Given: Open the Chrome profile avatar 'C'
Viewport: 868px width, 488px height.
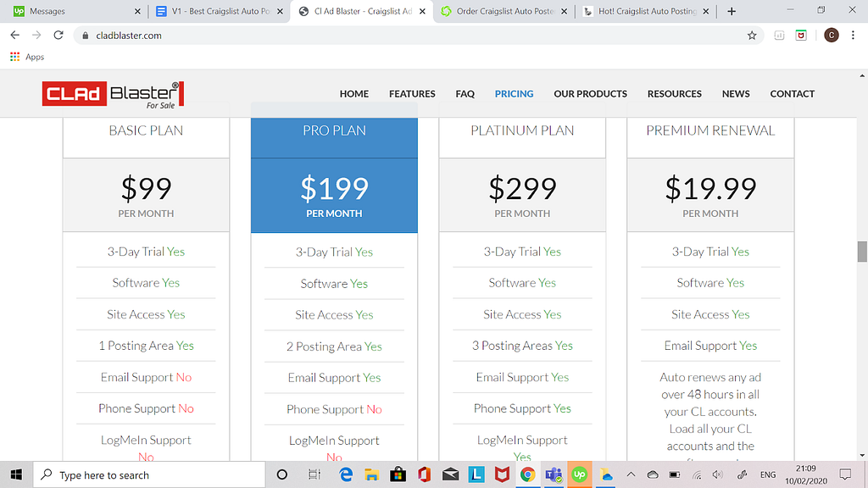Looking at the screenshot, I should [831, 36].
